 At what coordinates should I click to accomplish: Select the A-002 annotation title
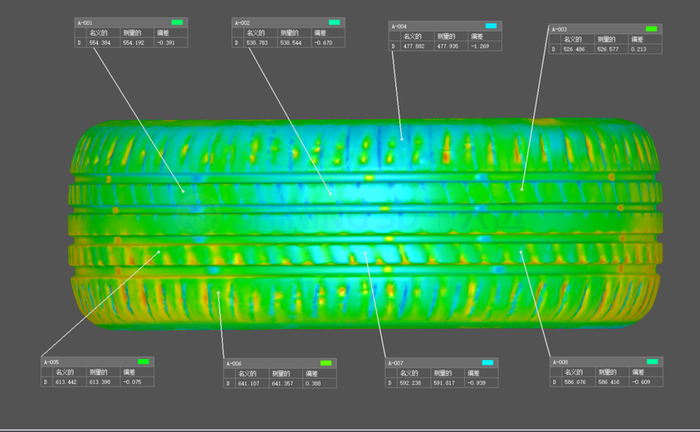(242, 23)
